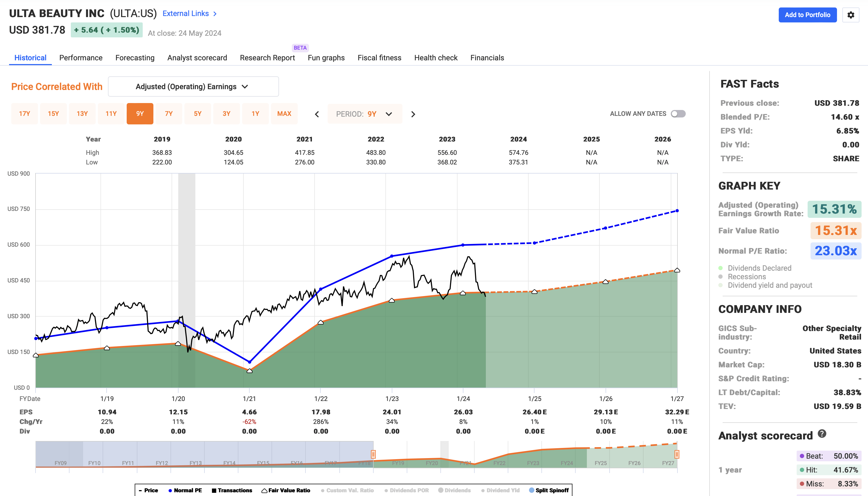Click the left handle on the timeline range slider
Viewport: 868px width, 496px height.
(373, 455)
